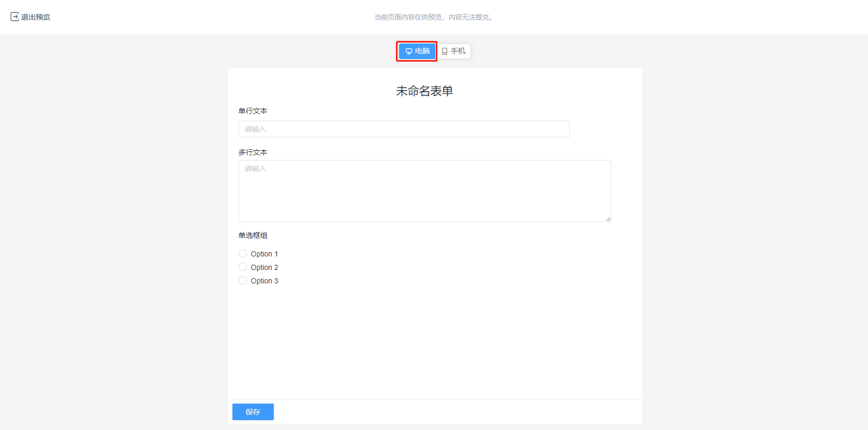Click the preview-only notice text at top
The width and height of the screenshot is (868, 430).
pyautogui.click(x=434, y=17)
